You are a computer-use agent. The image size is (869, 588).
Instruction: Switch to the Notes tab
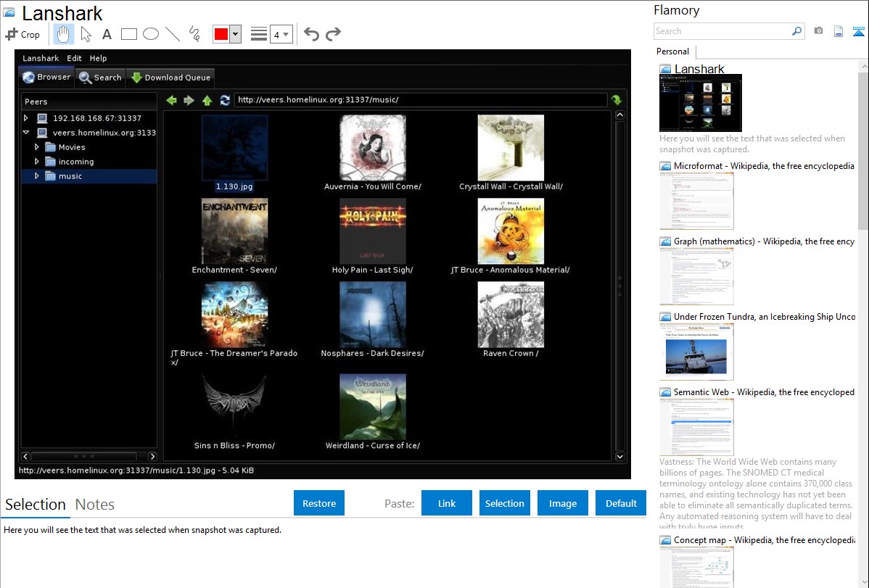[x=95, y=505]
